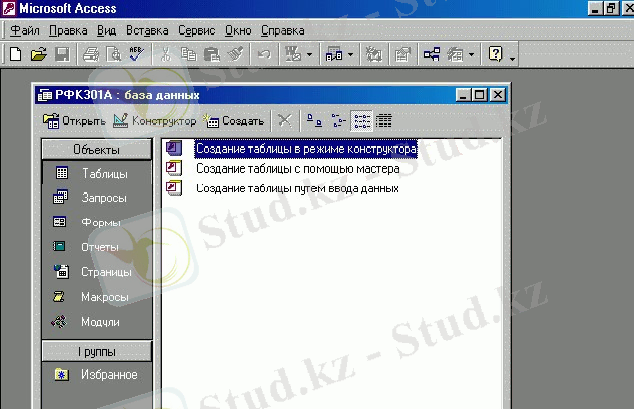Click the Группы bar header

pos(97,351)
